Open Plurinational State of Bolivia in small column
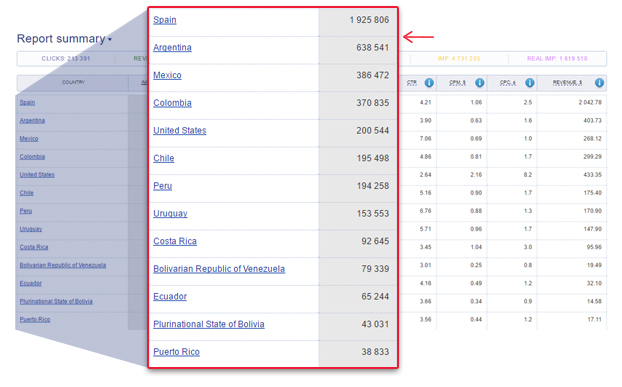This screenshot has width=622, height=387. (56, 301)
